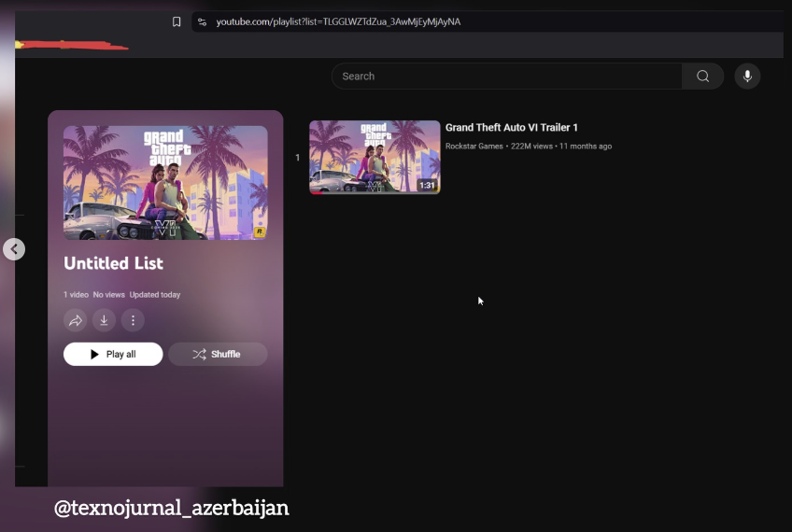Click the 'No views' playlist stat

(x=108, y=295)
